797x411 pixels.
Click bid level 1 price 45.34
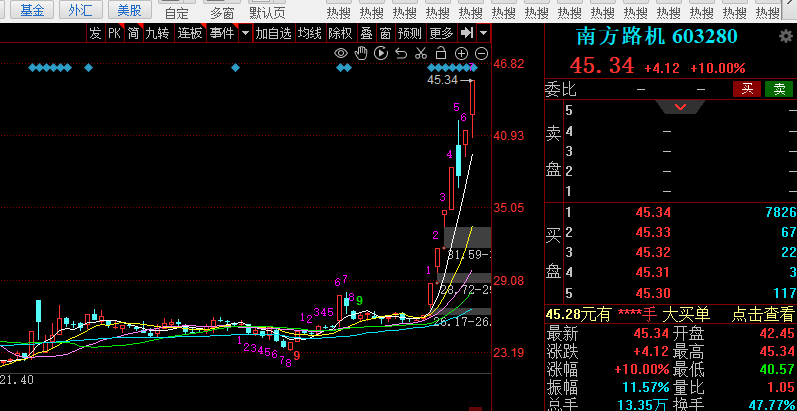(653, 212)
